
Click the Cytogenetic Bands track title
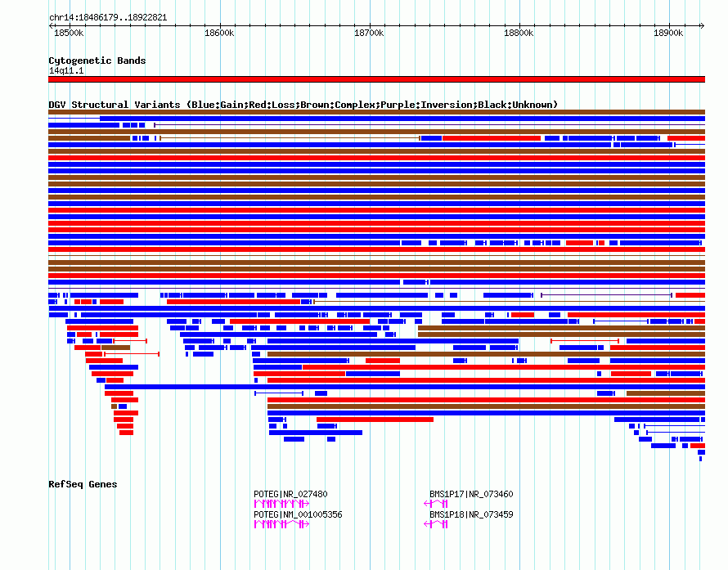tap(97, 61)
